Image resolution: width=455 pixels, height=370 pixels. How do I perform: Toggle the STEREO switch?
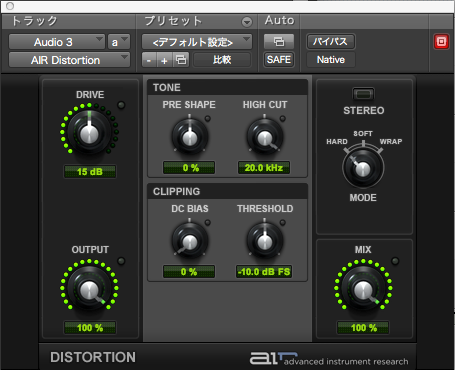pyautogui.click(x=363, y=94)
